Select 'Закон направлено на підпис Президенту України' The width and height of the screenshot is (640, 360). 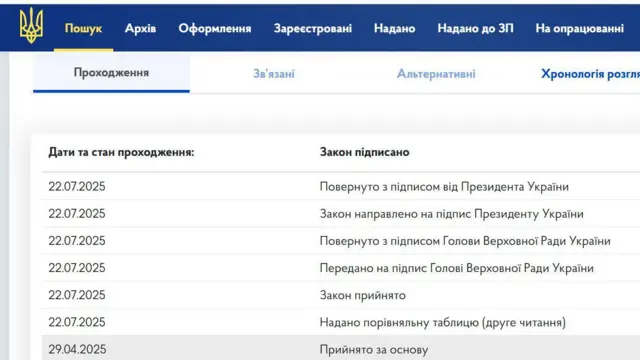[451, 214]
